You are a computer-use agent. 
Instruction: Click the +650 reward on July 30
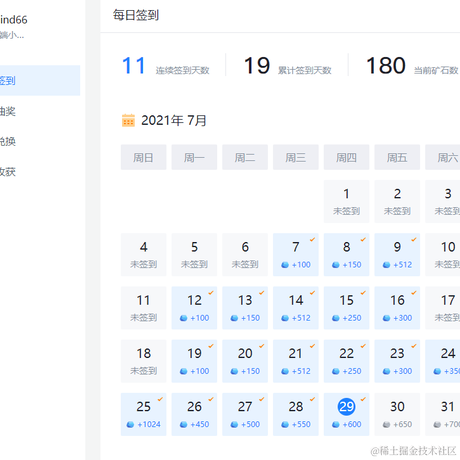click(x=402, y=424)
